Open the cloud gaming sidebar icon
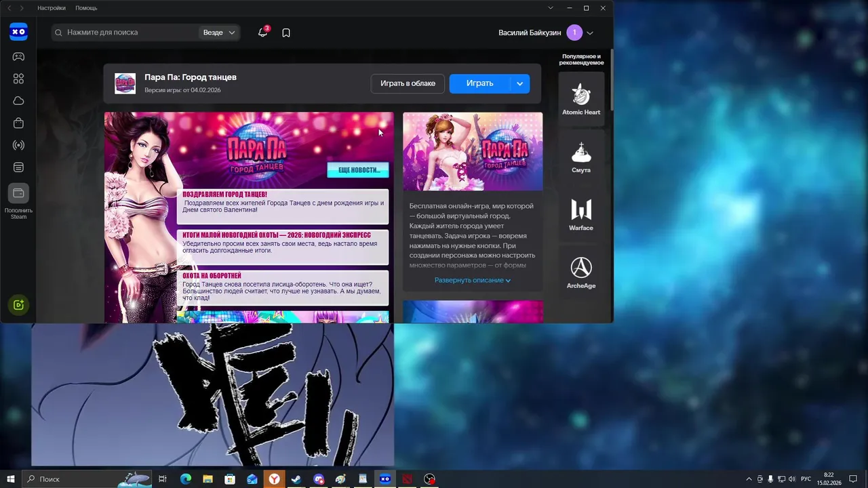Viewport: 868px width, 488px height. click(18, 100)
